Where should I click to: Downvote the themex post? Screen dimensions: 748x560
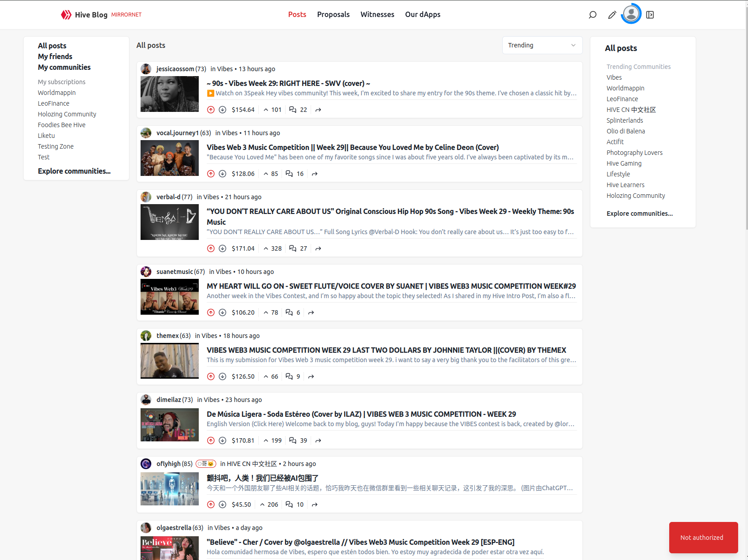pyautogui.click(x=222, y=376)
